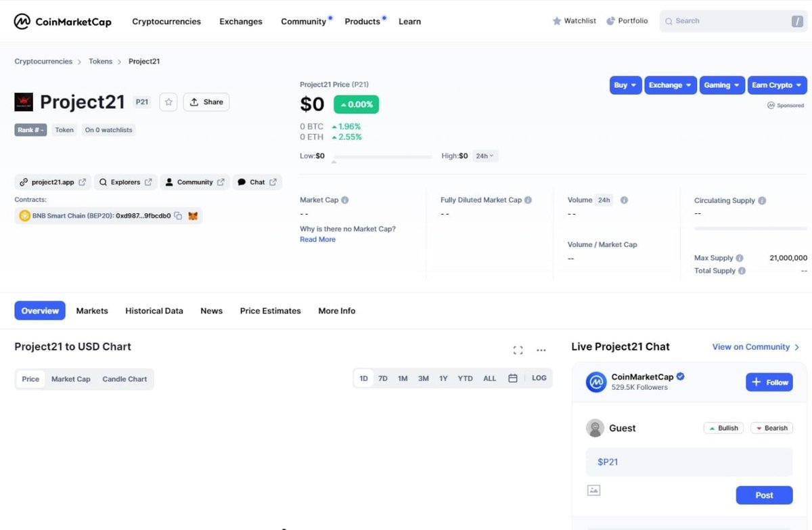This screenshot has height=530, width=812.
Task: Click the Market Cap info icon
Action: [x=345, y=200]
